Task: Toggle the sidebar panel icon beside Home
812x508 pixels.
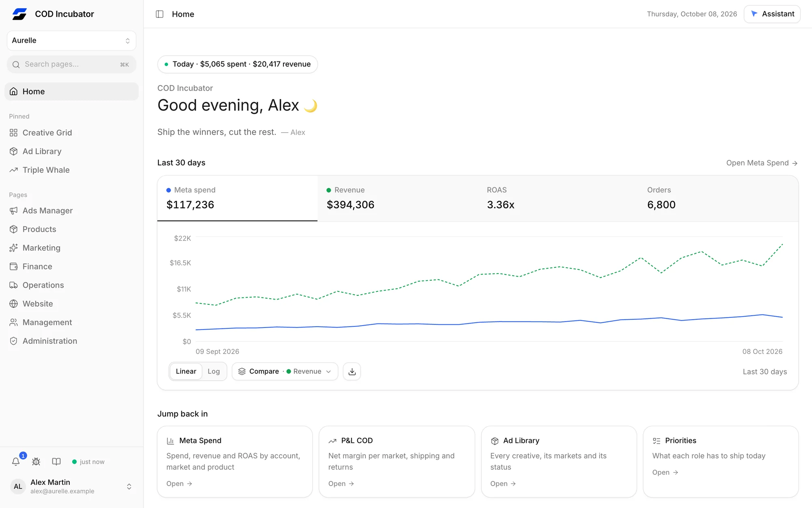Action: (x=160, y=14)
